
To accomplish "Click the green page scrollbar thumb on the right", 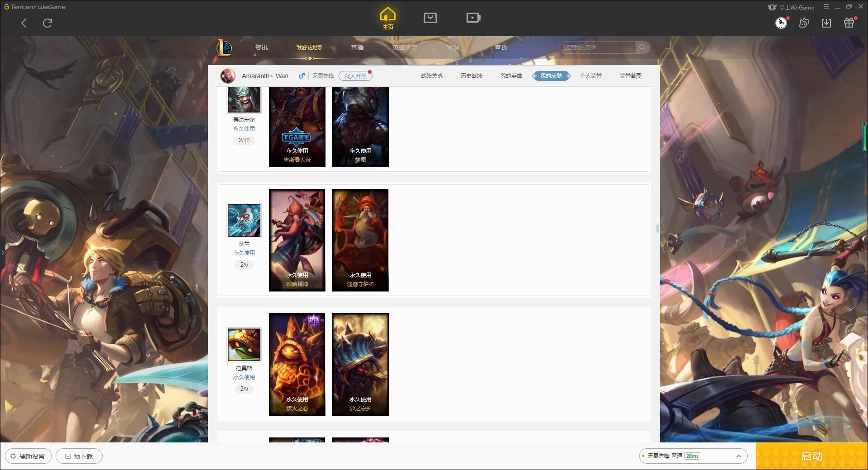I will [865, 137].
